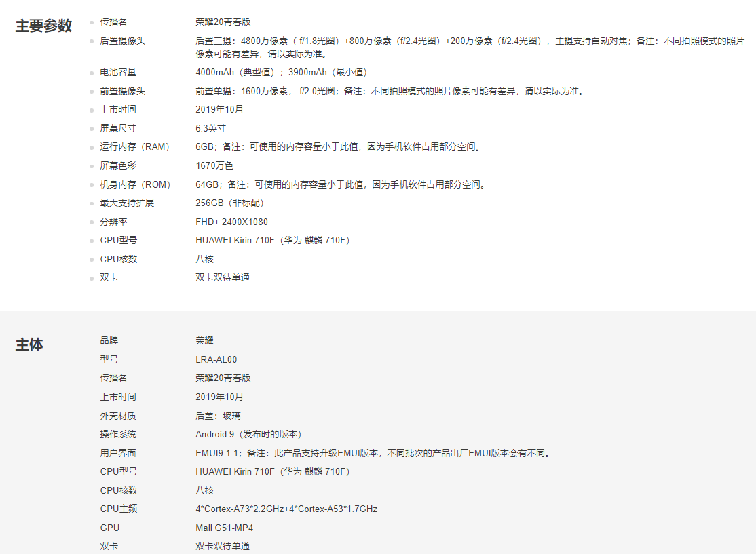Select the 6.3英寸 screen size value
Screen dimensions: 756x554
click(210, 128)
